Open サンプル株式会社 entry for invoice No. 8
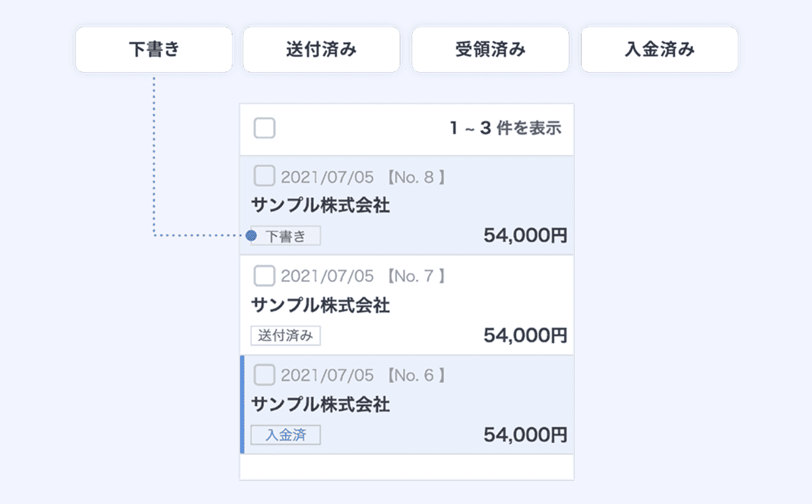The width and height of the screenshot is (812, 504). coord(321,206)
